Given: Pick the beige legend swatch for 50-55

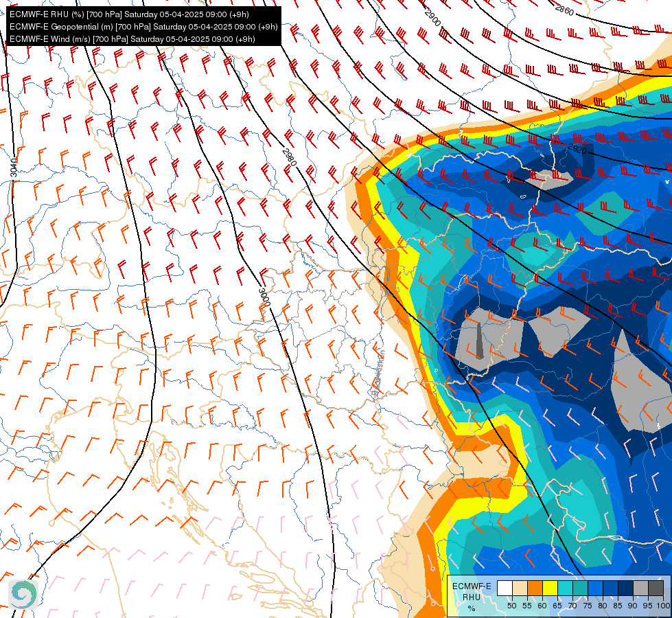Looking at the screenshot, I should [x=520, y=588].
